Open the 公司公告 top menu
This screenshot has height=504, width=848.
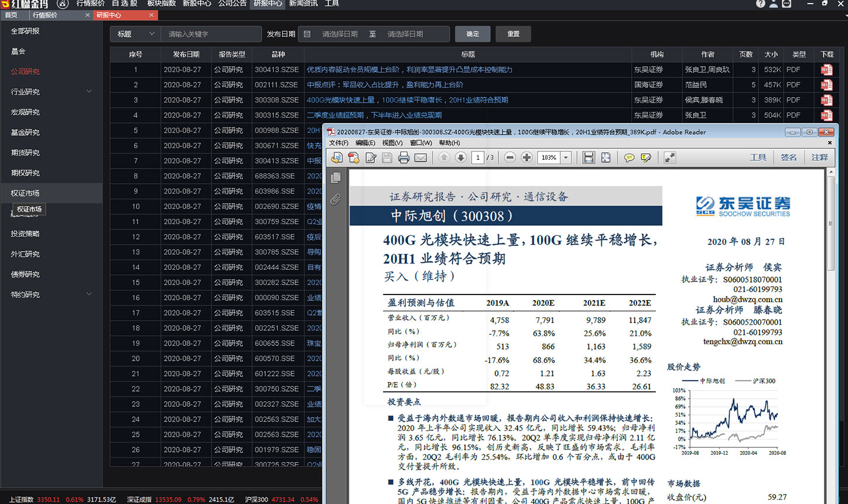pos(232,4)
